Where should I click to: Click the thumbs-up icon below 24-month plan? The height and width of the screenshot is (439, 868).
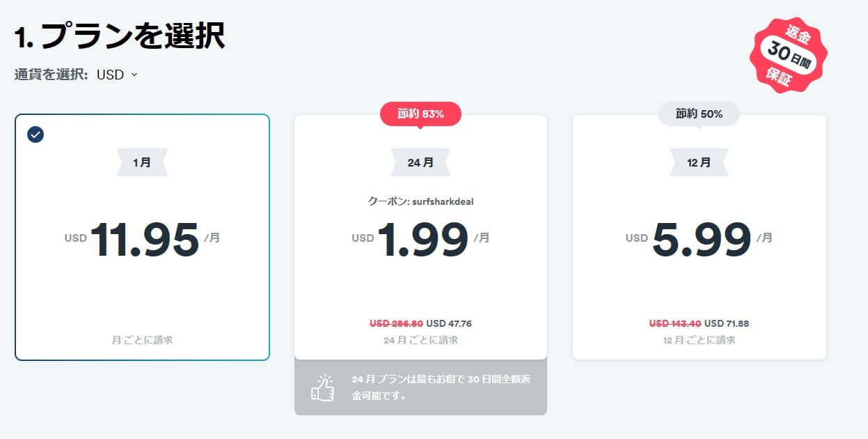click(x=322, y=388)
